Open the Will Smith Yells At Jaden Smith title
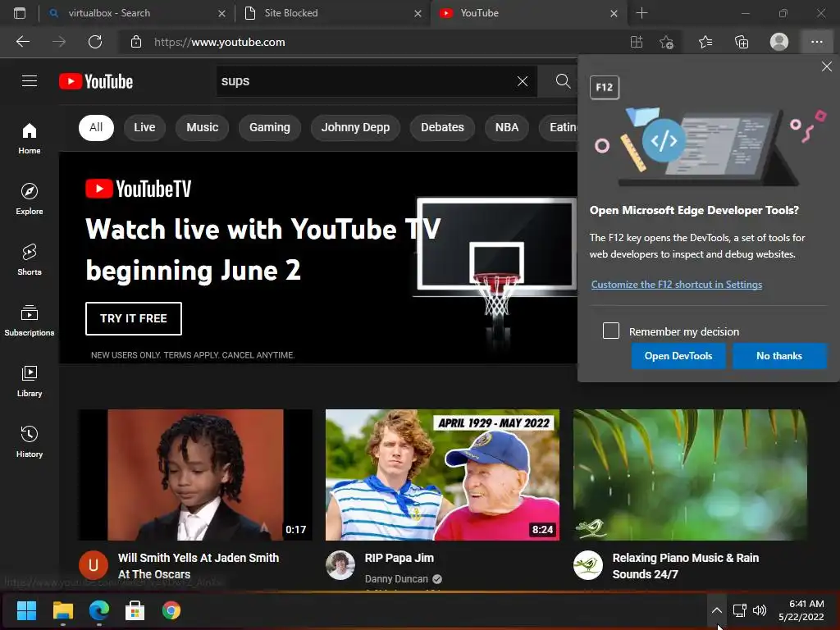This screenshot has width=840, height=630. (x=199, y=566)
